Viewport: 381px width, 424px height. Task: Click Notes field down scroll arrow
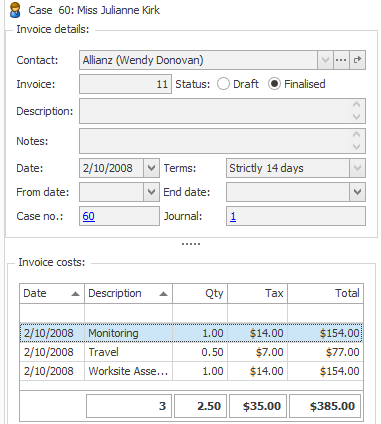pos(356,147)
